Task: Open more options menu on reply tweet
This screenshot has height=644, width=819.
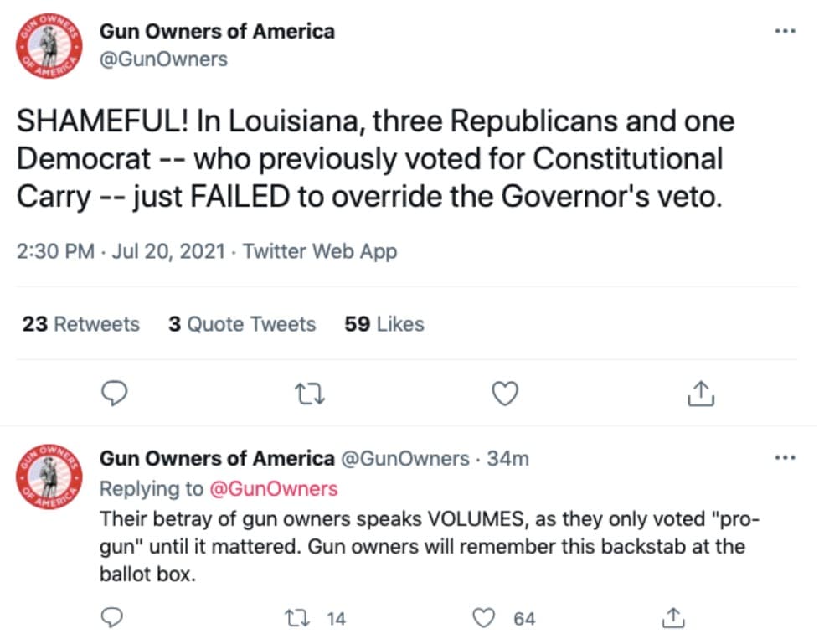Action: click(x=785, y=458)
